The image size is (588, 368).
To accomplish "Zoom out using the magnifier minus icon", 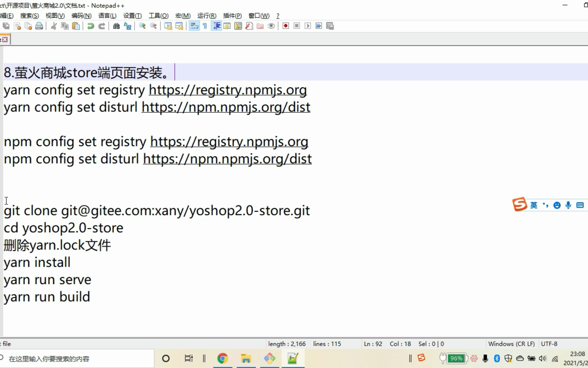I will [x=153, y=26].
